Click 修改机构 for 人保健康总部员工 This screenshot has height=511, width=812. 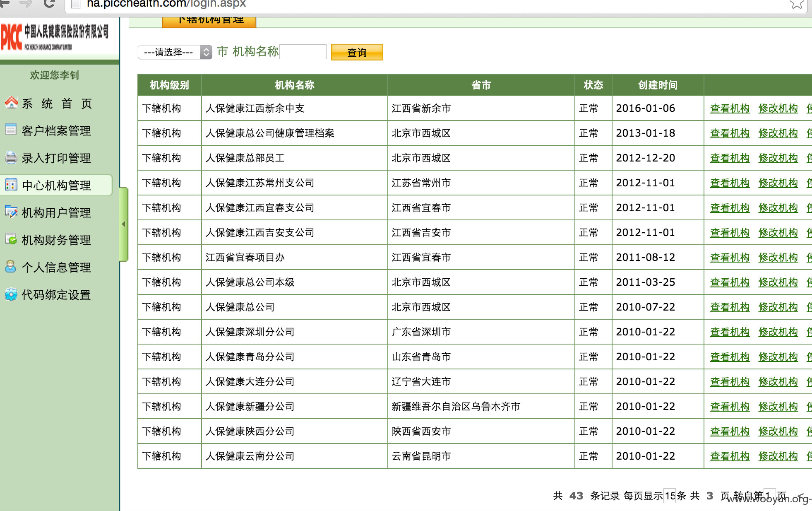778,158
